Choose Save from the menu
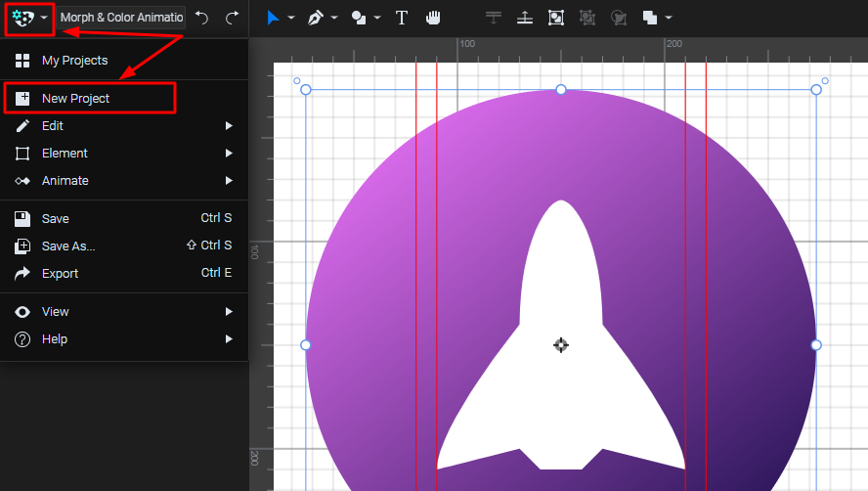This screenshot has height=491, width=868. tap(124, 218)
